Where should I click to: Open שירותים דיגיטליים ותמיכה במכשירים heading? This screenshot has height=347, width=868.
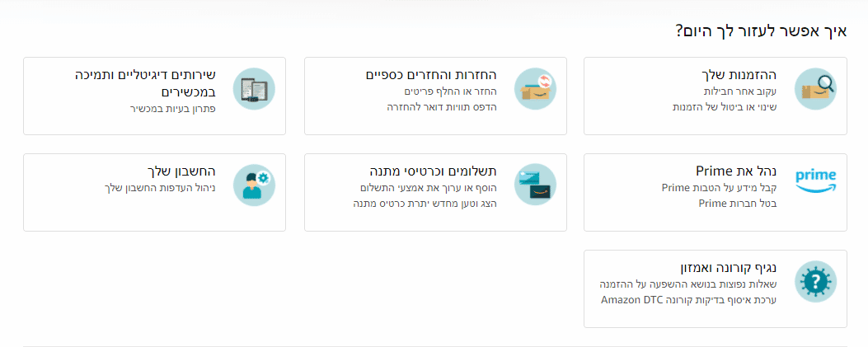pyautogui.click(x=145, y=83)
